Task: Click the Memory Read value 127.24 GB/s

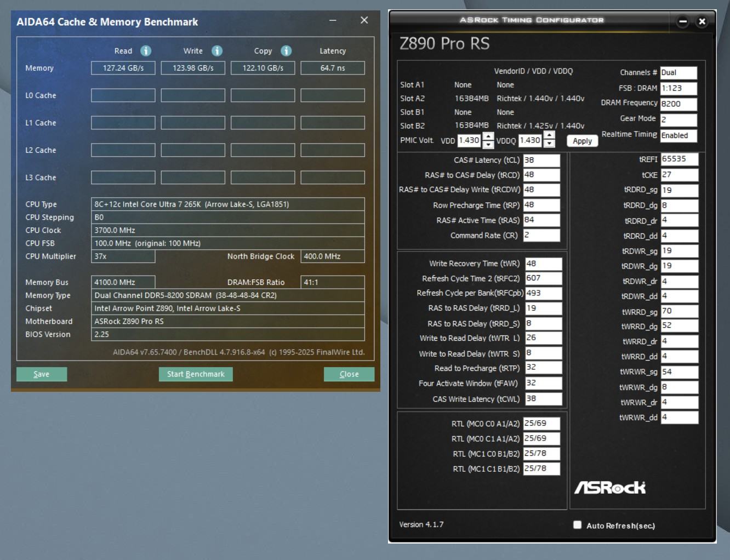Action: (123, 68)
